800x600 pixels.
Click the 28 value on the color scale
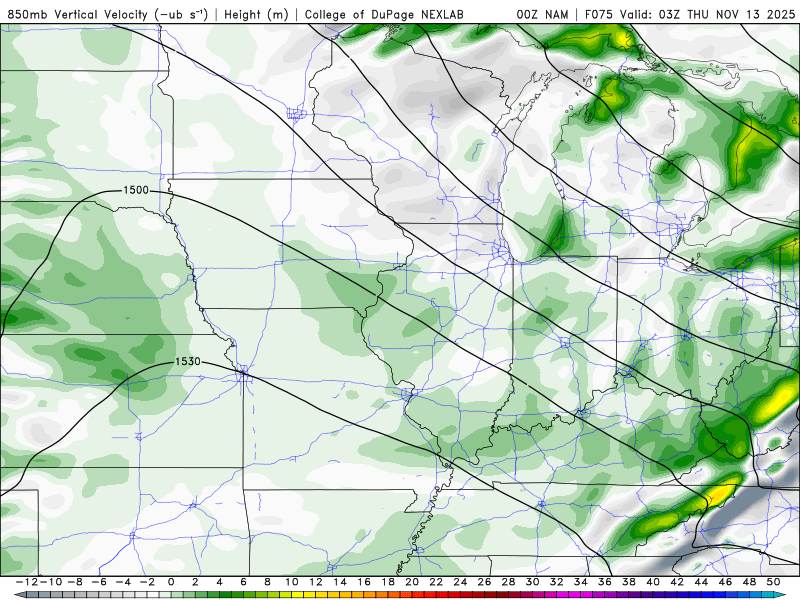point(508,582)
